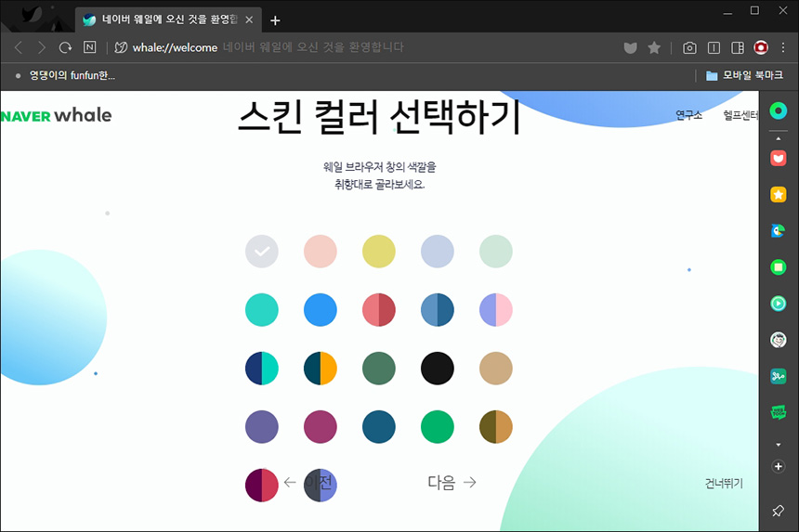Go back using the browser back arrow
The height and width of the screenshot is (532, 799).
coord(19,48)
